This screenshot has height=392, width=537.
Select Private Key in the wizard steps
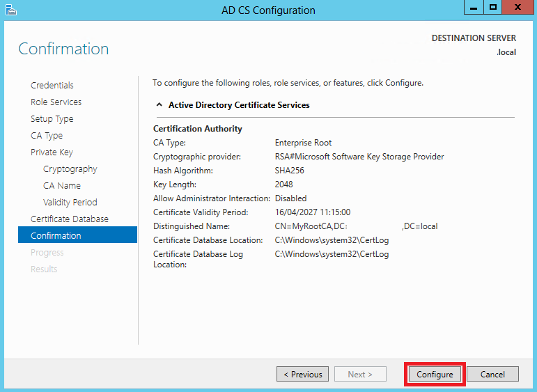[x=52, y=152]
